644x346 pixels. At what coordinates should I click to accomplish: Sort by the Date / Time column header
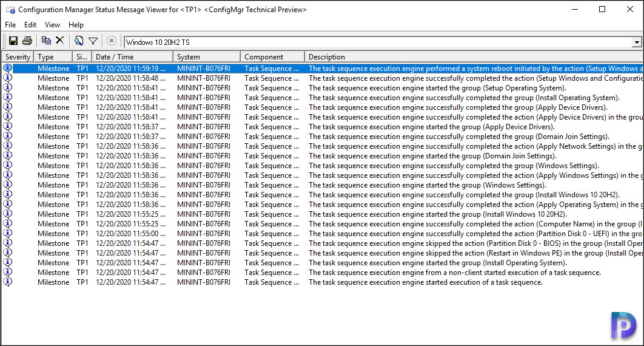tap(132, 56)
